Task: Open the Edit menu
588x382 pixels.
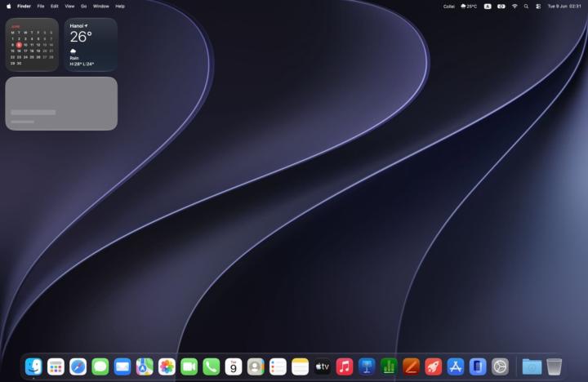Action: 55,7
